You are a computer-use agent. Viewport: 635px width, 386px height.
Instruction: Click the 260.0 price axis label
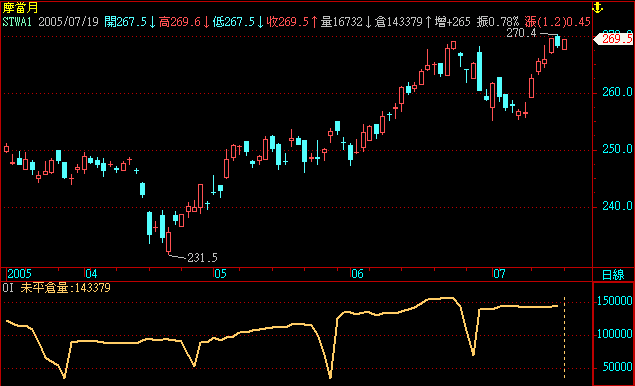pos(617,92)
